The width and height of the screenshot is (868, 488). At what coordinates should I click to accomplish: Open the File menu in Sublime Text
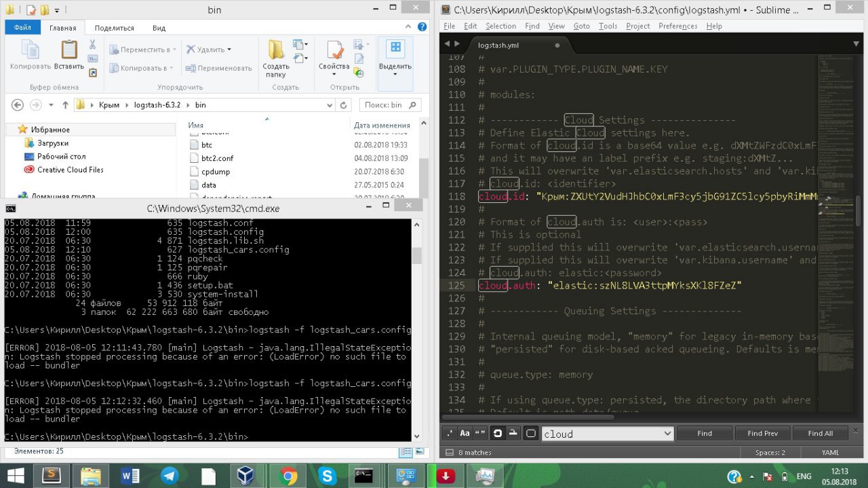(x=449, y=26)
